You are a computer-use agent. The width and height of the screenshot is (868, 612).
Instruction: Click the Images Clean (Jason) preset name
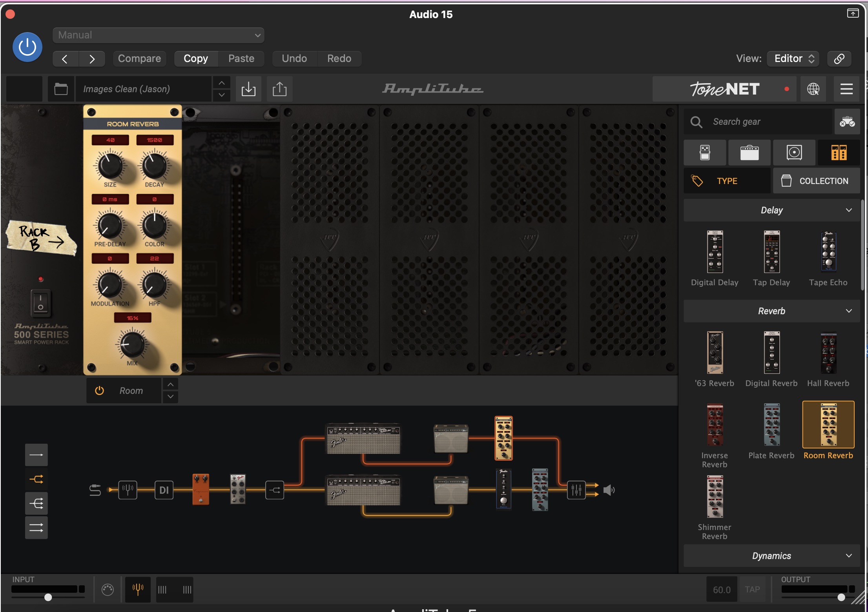click(x=144, y=89)
